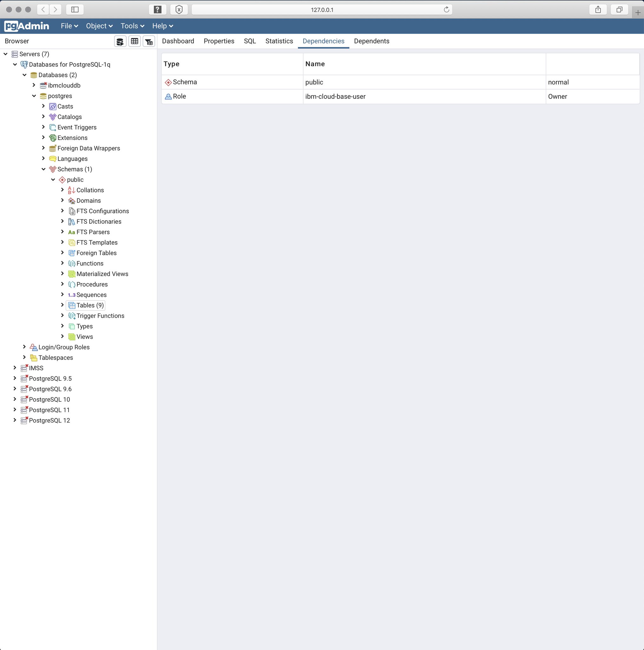Click the Filtered Rows icon in Browser header
Viewport: 644px width, 650px height.
point(149,41)
